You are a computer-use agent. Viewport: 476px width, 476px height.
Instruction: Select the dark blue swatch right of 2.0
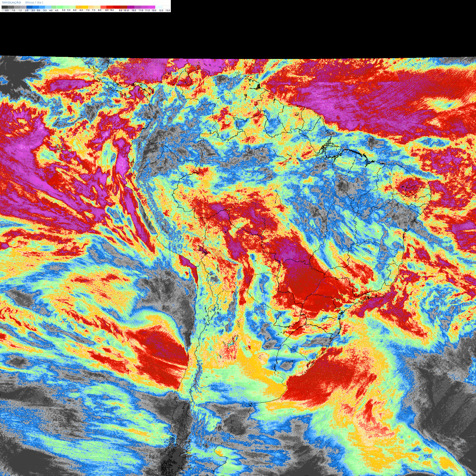29,7
